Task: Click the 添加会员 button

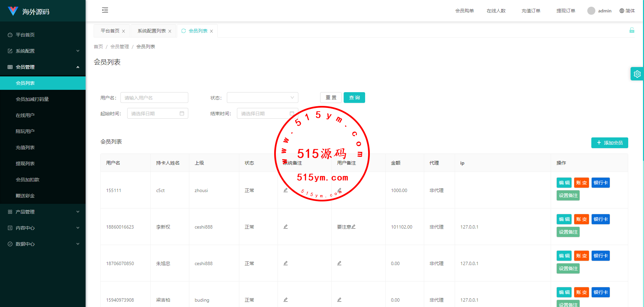Action: pos(609,143)
